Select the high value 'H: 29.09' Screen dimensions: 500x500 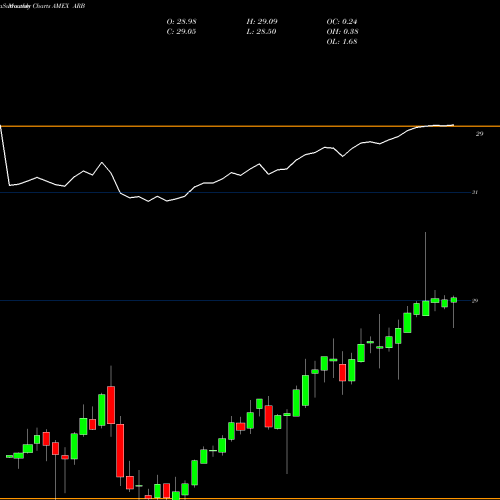(x=262, y=21)
